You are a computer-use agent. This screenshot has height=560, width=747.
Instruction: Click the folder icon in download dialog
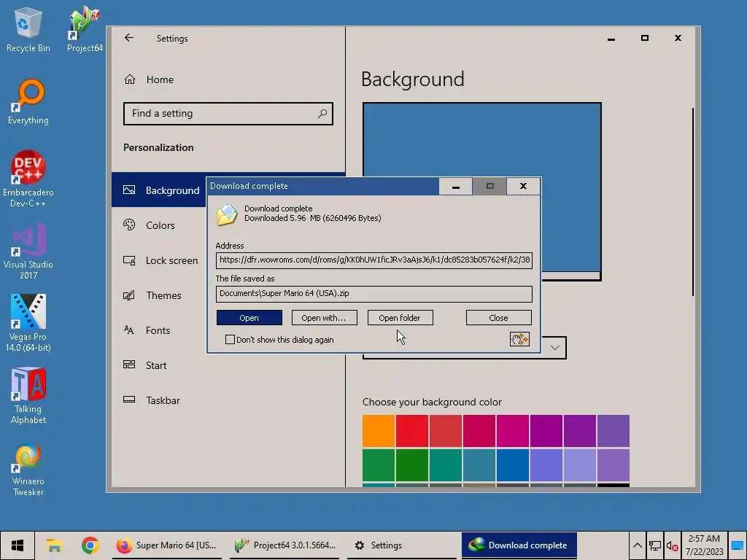[x=227, y=214]
